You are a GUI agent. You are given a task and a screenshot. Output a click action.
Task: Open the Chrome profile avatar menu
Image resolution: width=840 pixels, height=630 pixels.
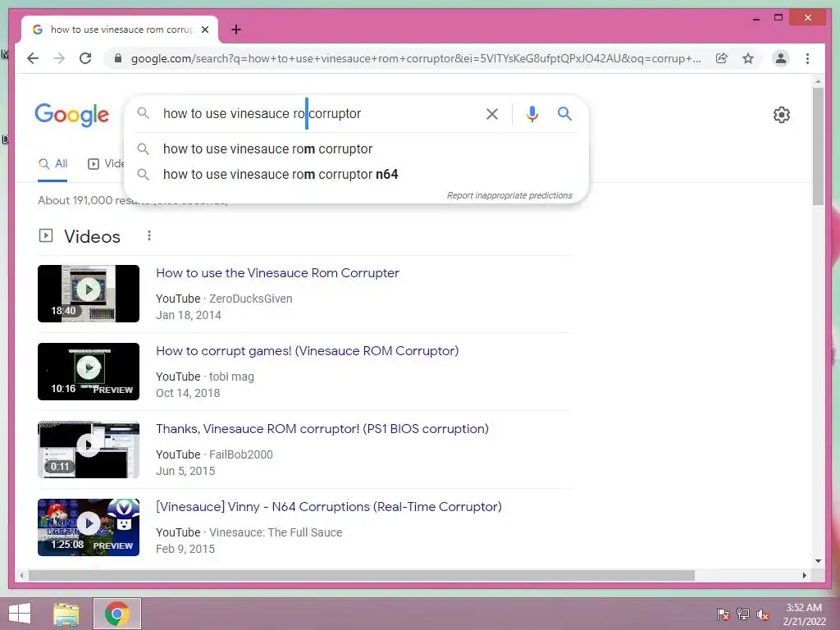point(781,58)
